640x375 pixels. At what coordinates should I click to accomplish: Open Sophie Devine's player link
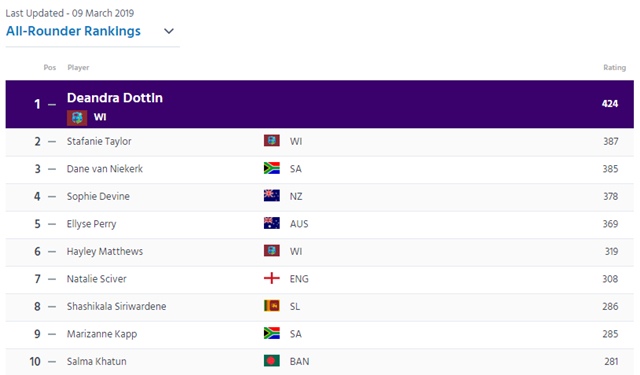pyautogui.click(x=98, y=196)
